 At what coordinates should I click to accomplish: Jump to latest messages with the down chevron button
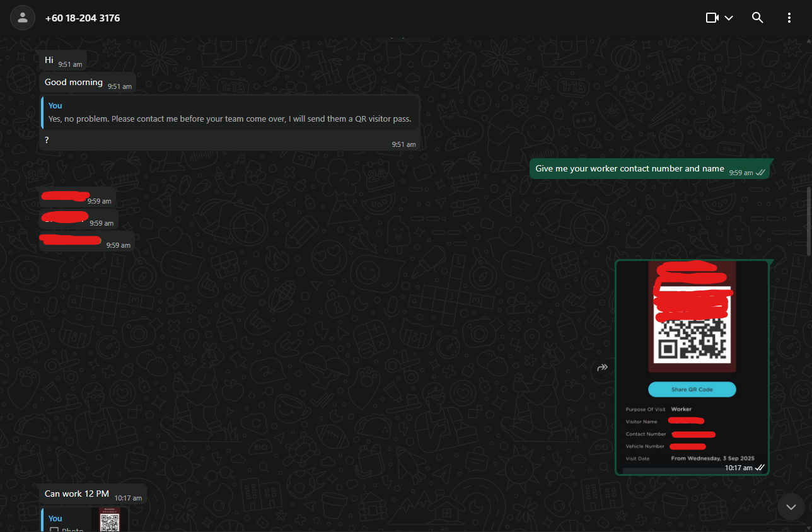[791, 507]
